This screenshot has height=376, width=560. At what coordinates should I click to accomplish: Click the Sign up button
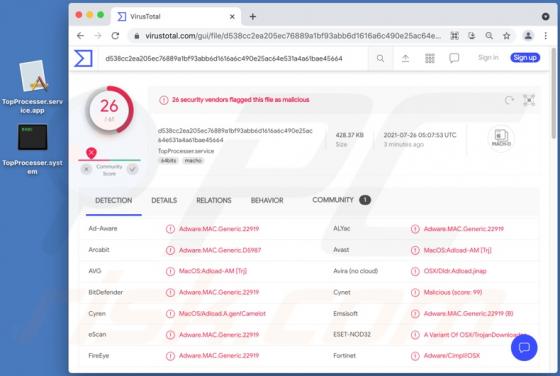click(525, 57)
